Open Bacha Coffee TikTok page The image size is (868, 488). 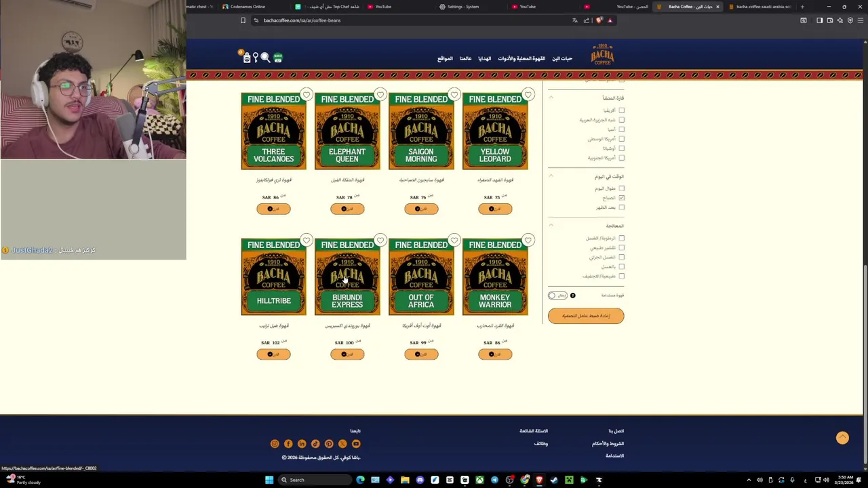pos(315,444)
